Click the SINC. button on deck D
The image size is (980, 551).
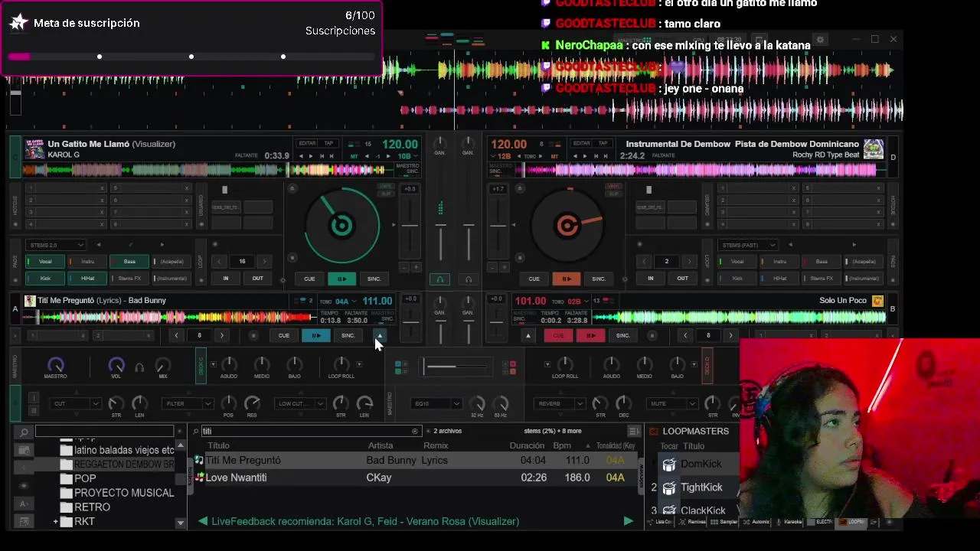pos(599,279)
